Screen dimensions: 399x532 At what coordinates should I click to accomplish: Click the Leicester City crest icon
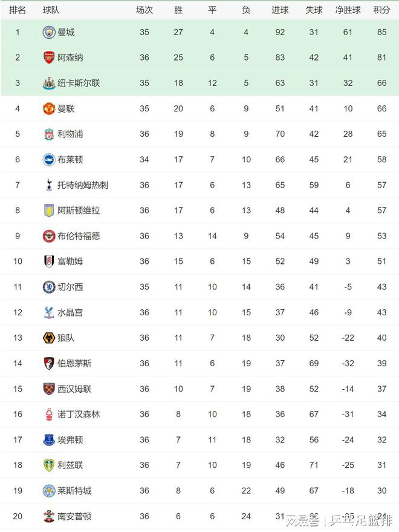[49, 491]
